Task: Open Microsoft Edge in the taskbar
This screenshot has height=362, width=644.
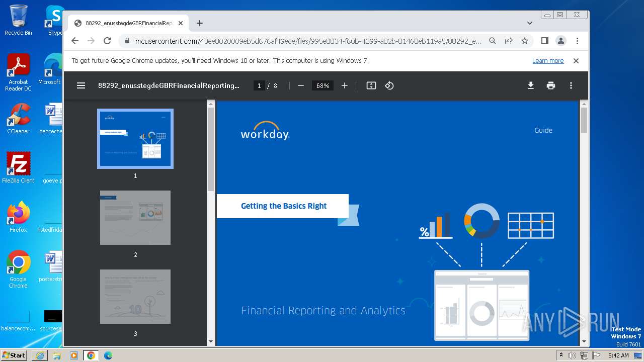Action: [108, 355]
